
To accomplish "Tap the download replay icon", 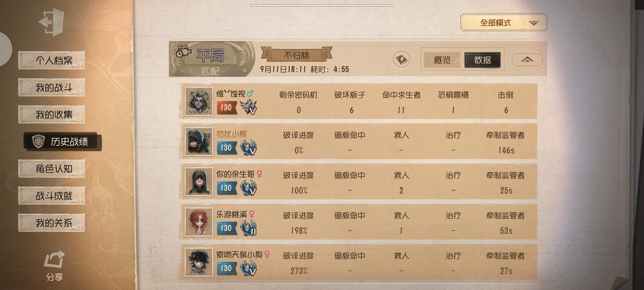I will pyautogui.click(x=401, y=60).
